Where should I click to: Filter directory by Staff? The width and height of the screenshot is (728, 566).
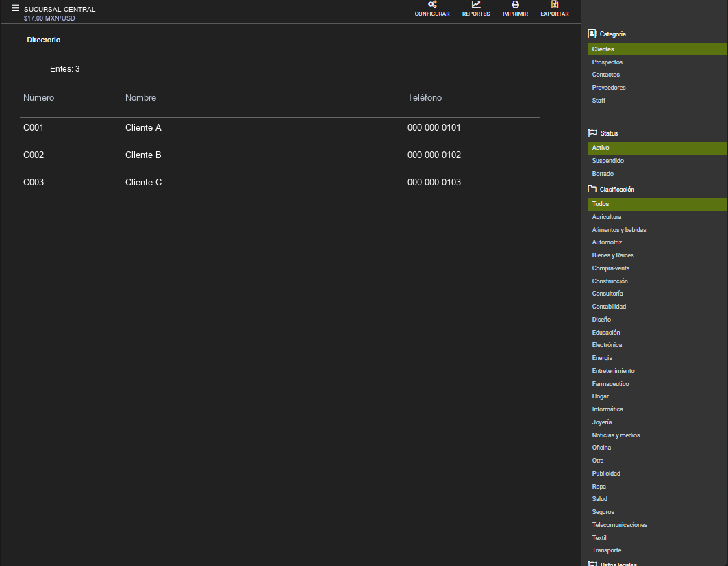599,101
